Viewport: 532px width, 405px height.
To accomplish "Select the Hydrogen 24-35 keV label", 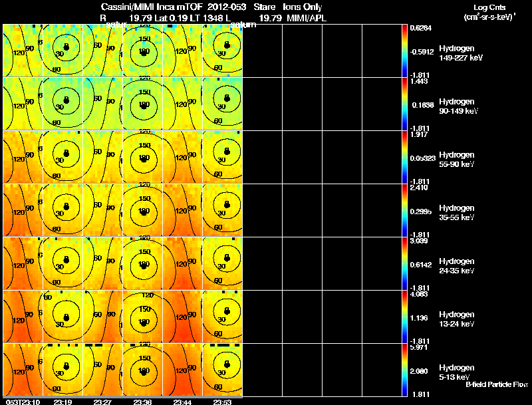I will (x=457, y=266).
